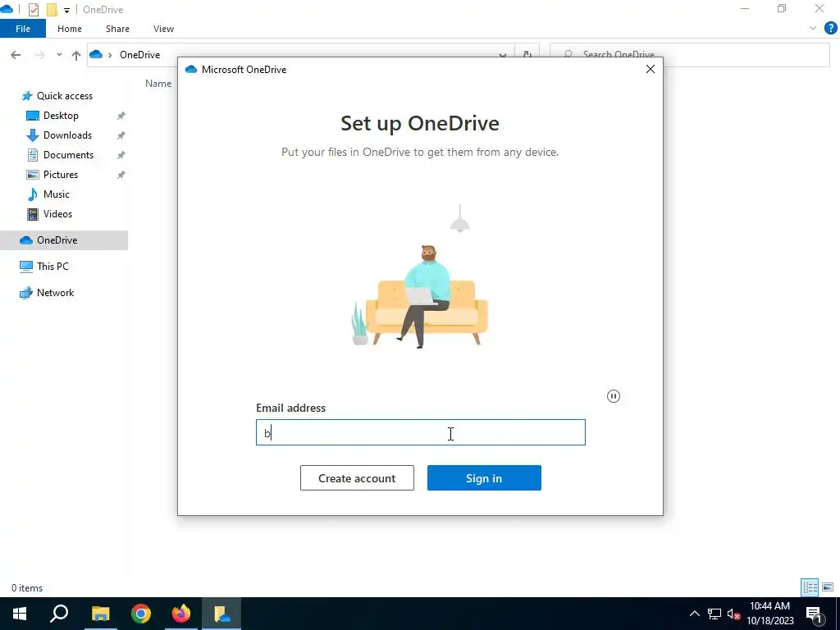The height and width of the screenshot is (630, 840).
Task: Unpin Pictures from Quick access
Action: [121, 175]
